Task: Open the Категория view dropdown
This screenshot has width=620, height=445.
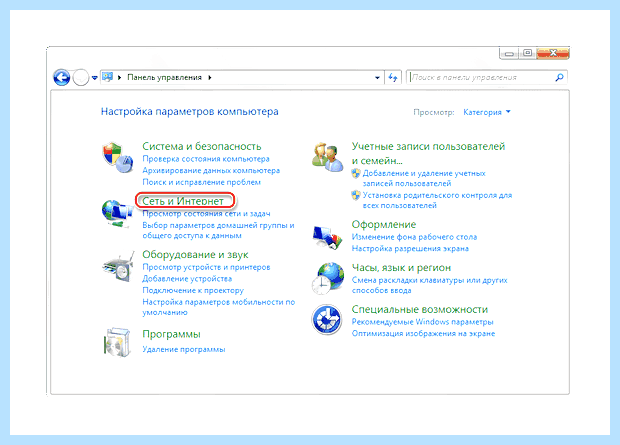Action: click(487, 112)
